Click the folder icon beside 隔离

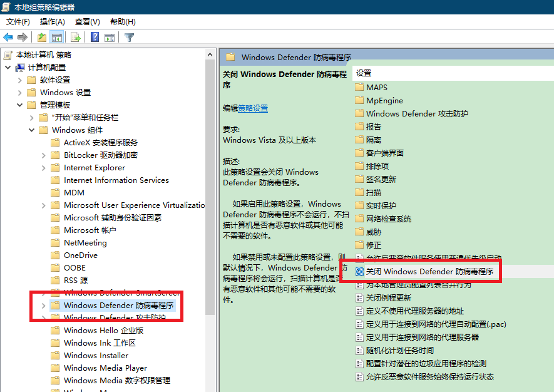[359, 140]
